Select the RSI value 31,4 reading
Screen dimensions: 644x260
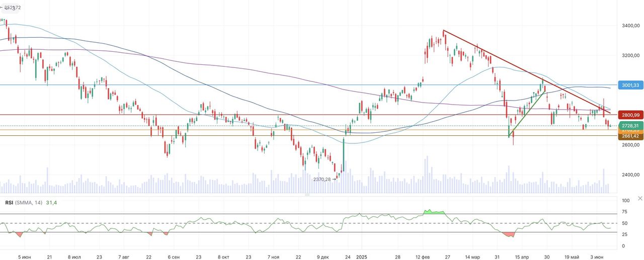[53, 202]
